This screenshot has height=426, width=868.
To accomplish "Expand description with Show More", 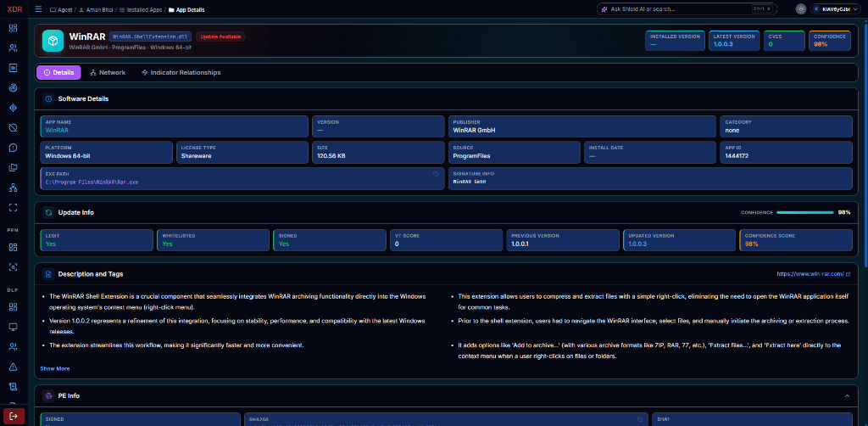I will pyautogui.click(x=55, y=368).
